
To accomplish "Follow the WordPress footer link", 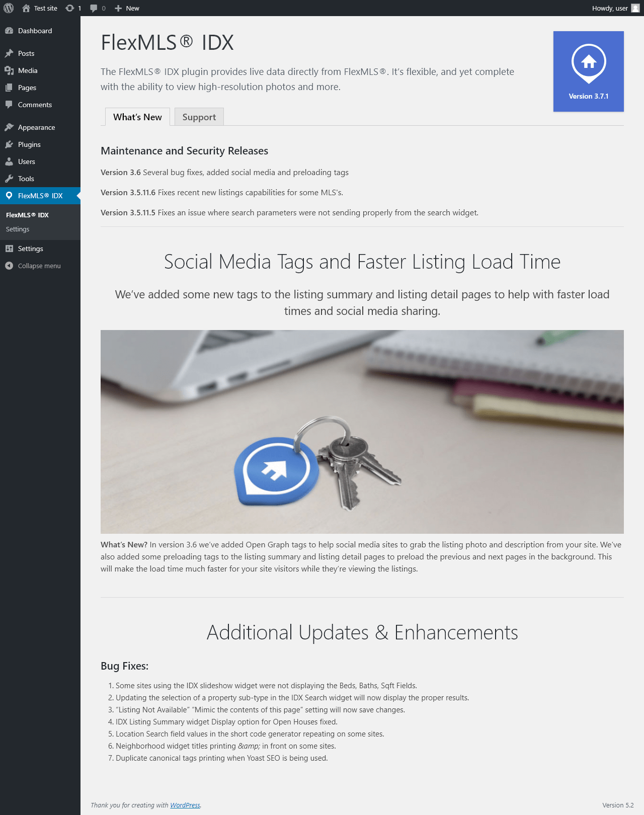I will tap(185, 805).
